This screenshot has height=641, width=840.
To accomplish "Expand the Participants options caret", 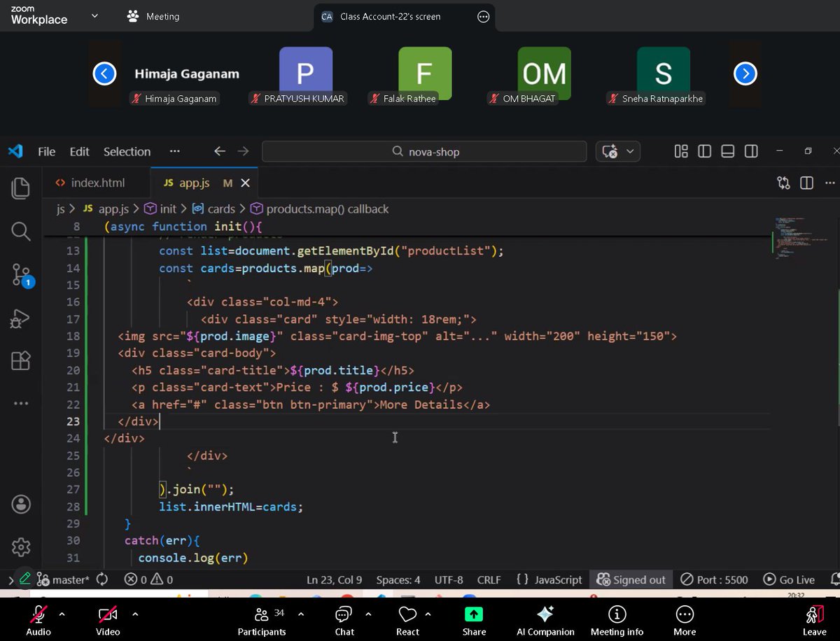I will [x=301, y=614].
